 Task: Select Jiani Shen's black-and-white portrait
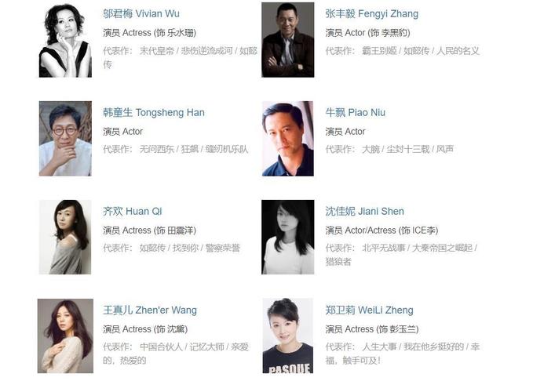click(287, 237)
